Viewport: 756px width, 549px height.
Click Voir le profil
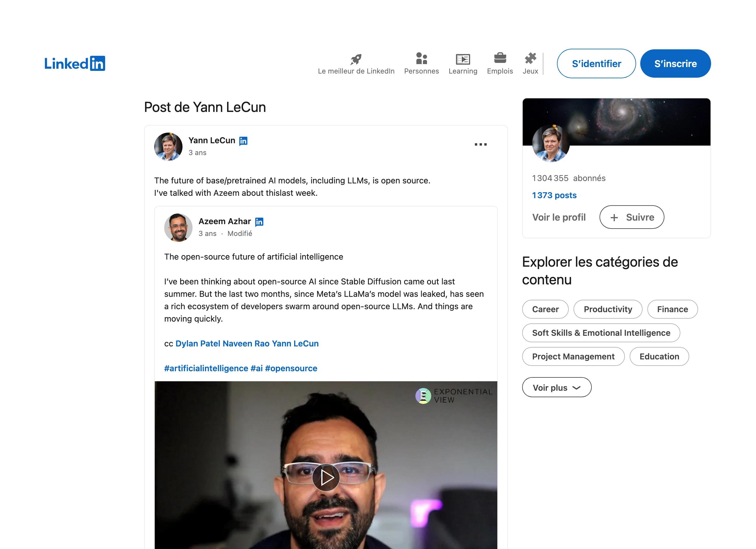[x=559, y=217]
